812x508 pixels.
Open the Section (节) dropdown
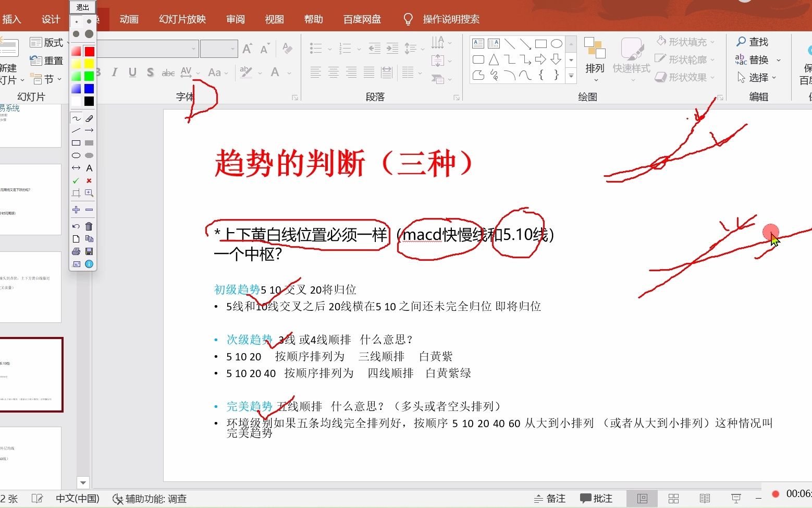click(x=46, y=79)
